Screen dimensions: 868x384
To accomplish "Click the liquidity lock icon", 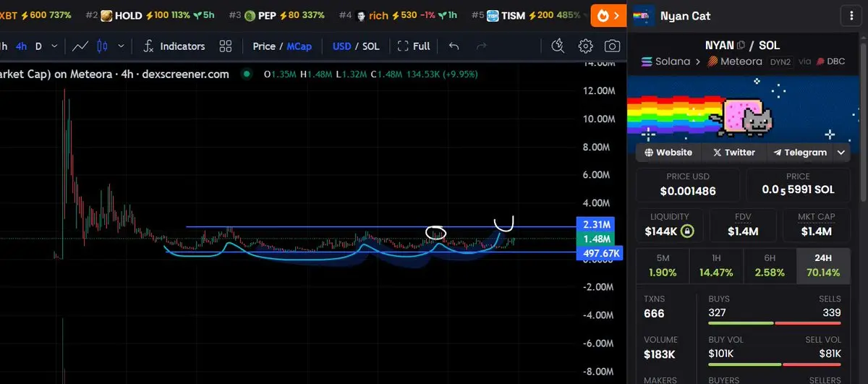I will pyautogui.click(x=687, y=231).
